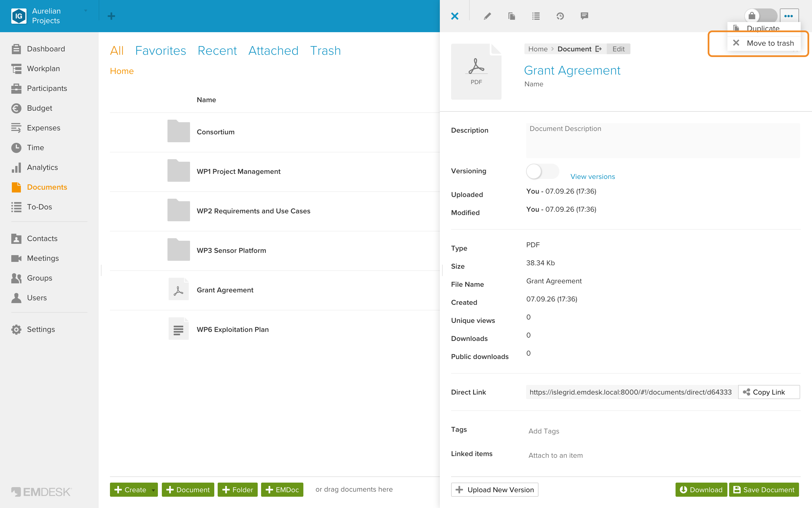The image size is (812, 508).
Task: Toggle the Versioning switch
Action: [542, 171]
